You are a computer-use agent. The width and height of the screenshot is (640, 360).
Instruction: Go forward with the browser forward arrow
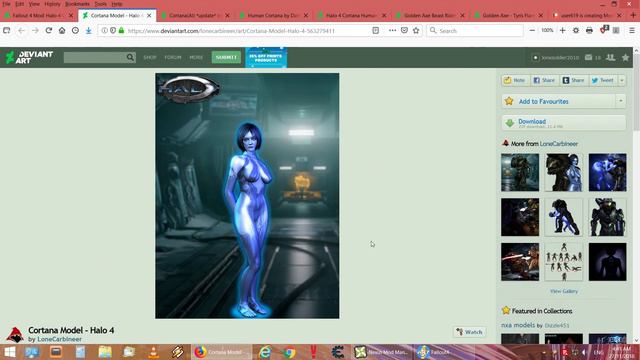click(x=35, y=31)
